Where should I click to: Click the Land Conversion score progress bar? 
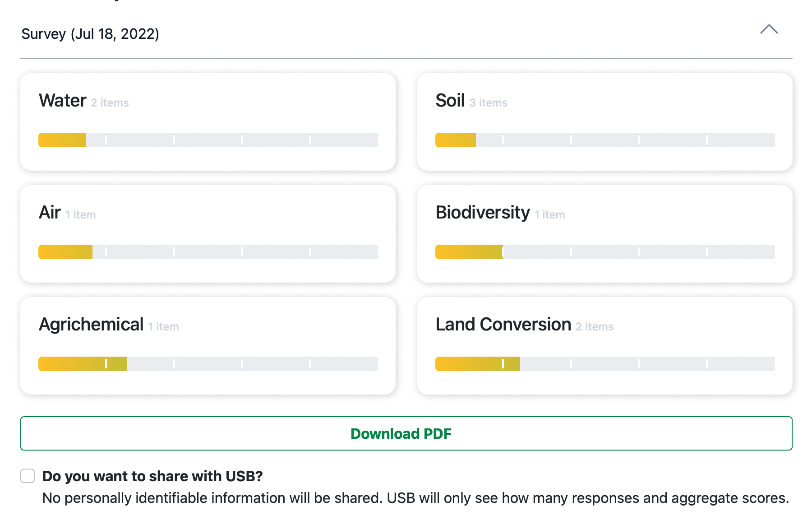604,364
